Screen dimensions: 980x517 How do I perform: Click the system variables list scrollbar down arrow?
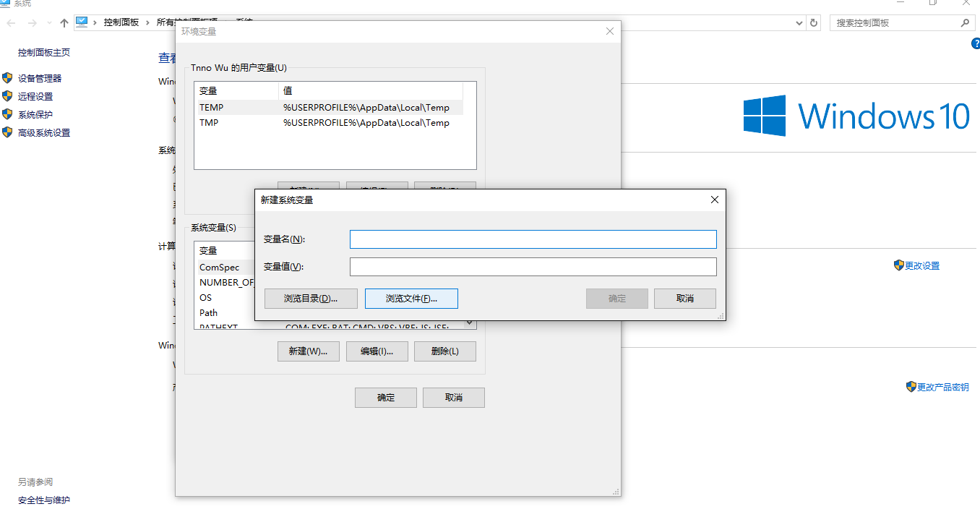[470, 322]
